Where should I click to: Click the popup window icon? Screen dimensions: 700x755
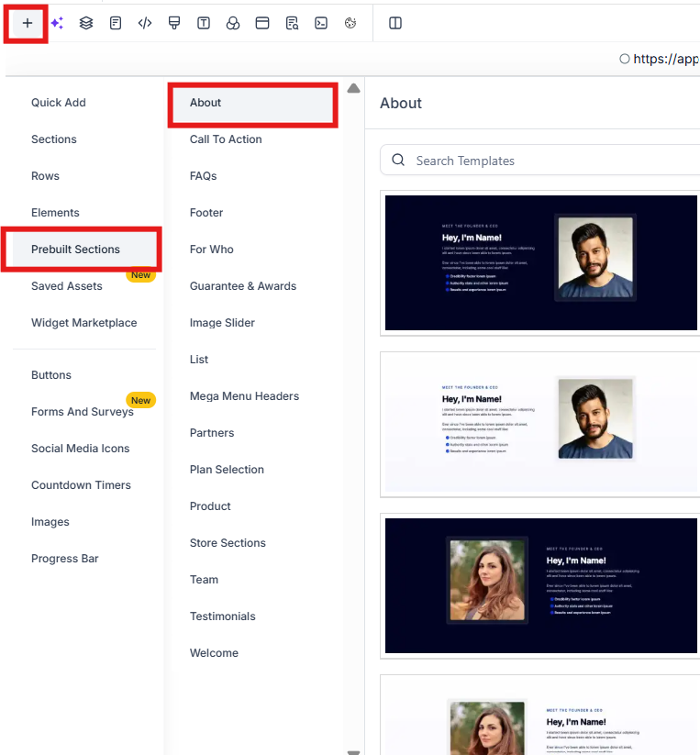262,23
